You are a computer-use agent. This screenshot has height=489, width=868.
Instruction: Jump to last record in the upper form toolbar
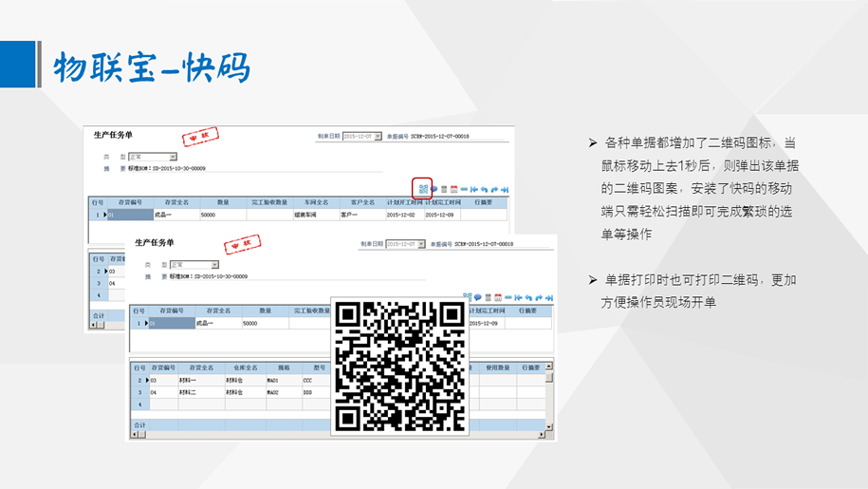(x=505, y=190)
